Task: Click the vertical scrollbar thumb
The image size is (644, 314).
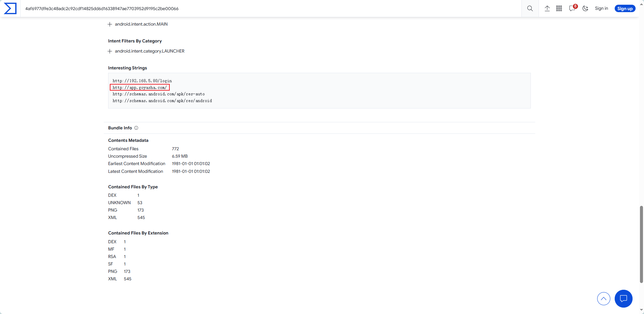Action: coord(641,244)
